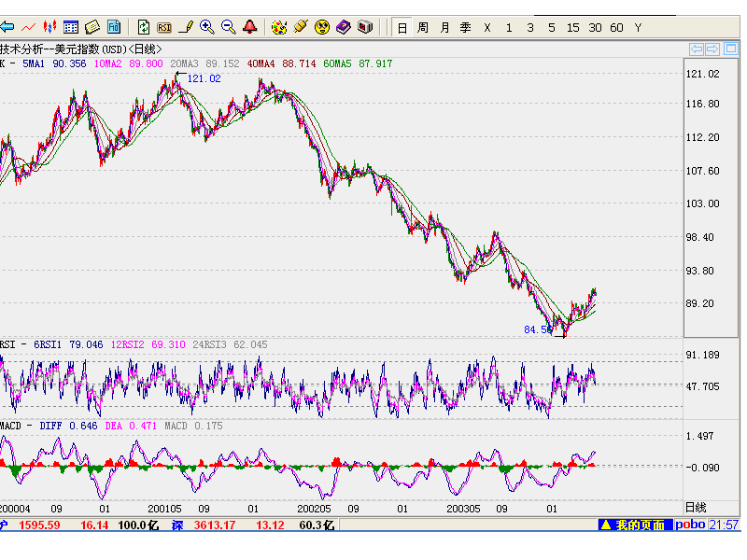
Task: Click the Shanghai index value 1595.59
Action: tap(39, 525)
